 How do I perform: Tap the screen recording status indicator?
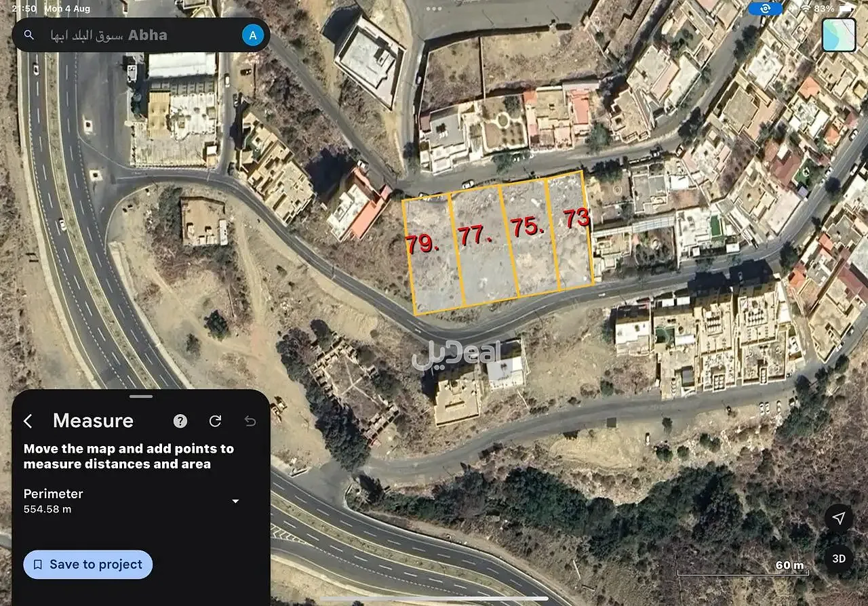click(766, 9)
